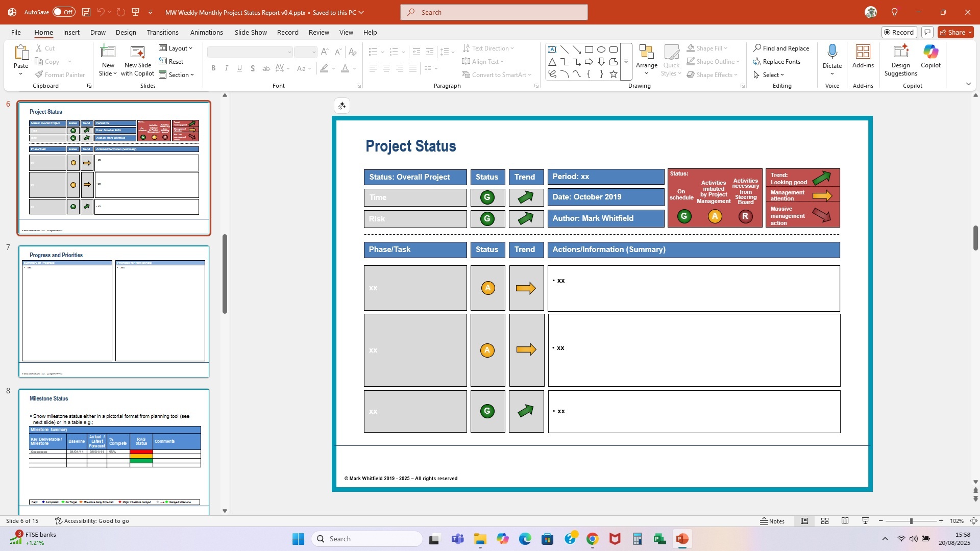Toggle underline formatting
Viewport: 980px width, 551px height.
point(239,68)
